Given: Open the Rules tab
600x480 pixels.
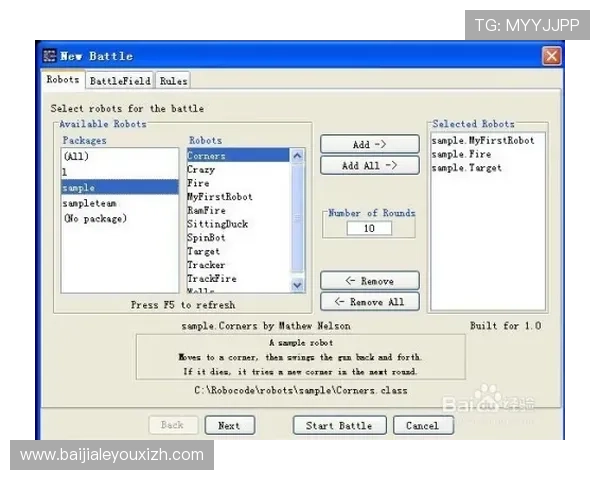Looking at the screenshot, I should (x=173, y=81).
